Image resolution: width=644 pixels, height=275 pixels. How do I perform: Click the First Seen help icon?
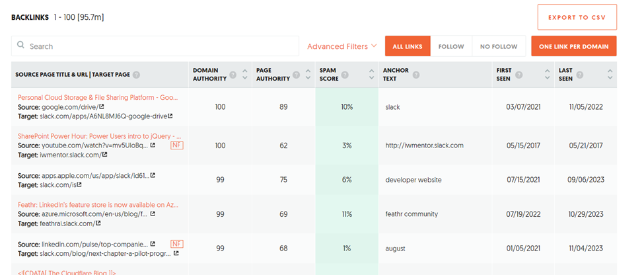517,75
